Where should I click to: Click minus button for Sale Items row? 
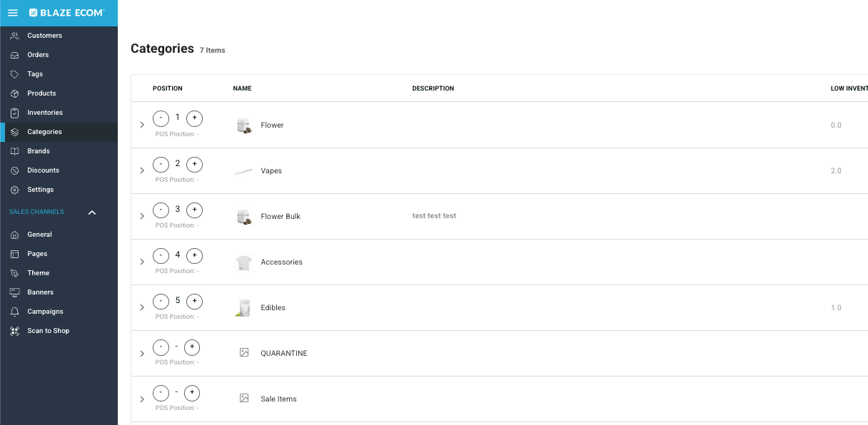coord(161,393)
